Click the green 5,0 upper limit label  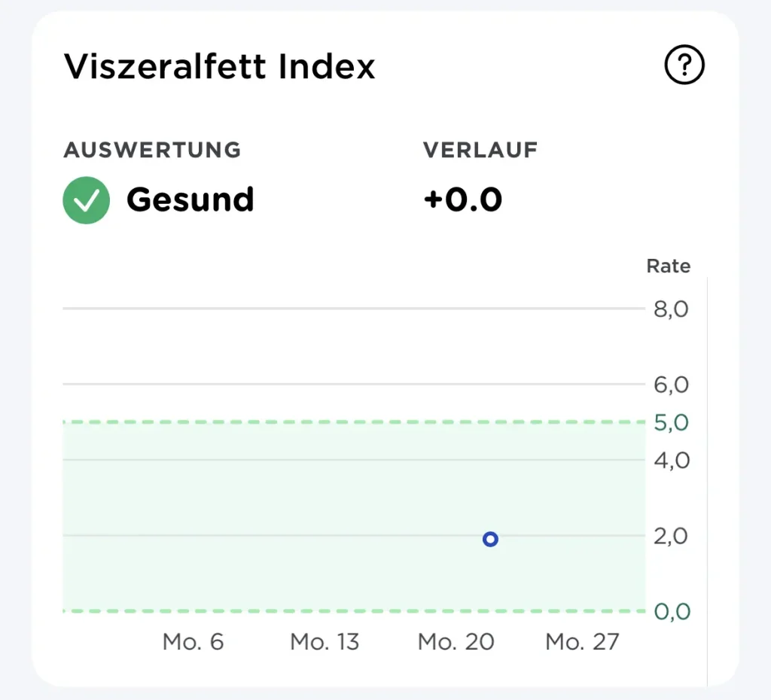671,422
